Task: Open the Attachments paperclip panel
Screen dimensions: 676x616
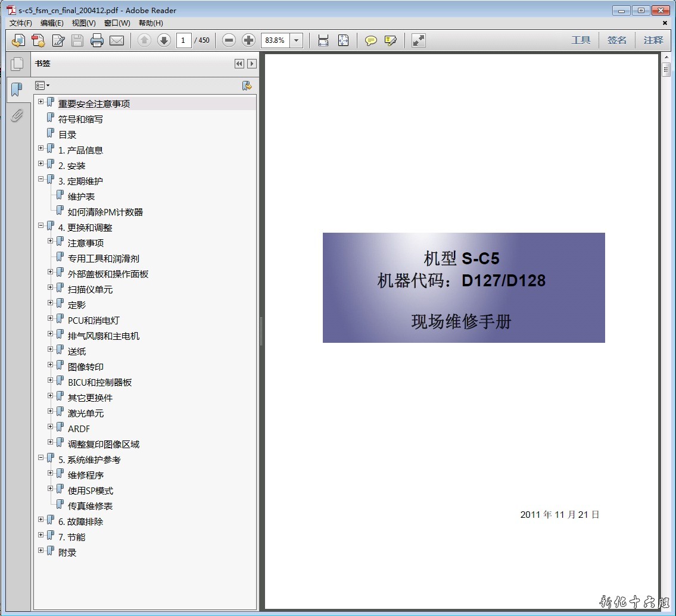Action: pyautogui.click(x=17, y=115)
